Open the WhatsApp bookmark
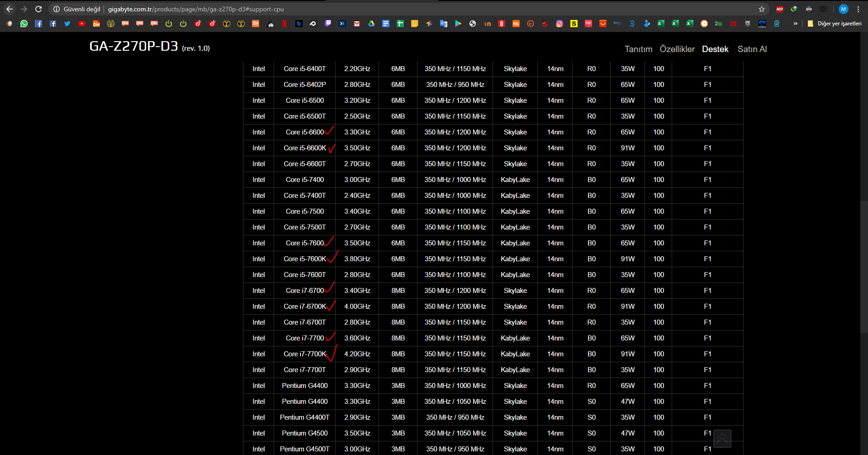Viewport: 868px width, 455px height. coord(24,24)
